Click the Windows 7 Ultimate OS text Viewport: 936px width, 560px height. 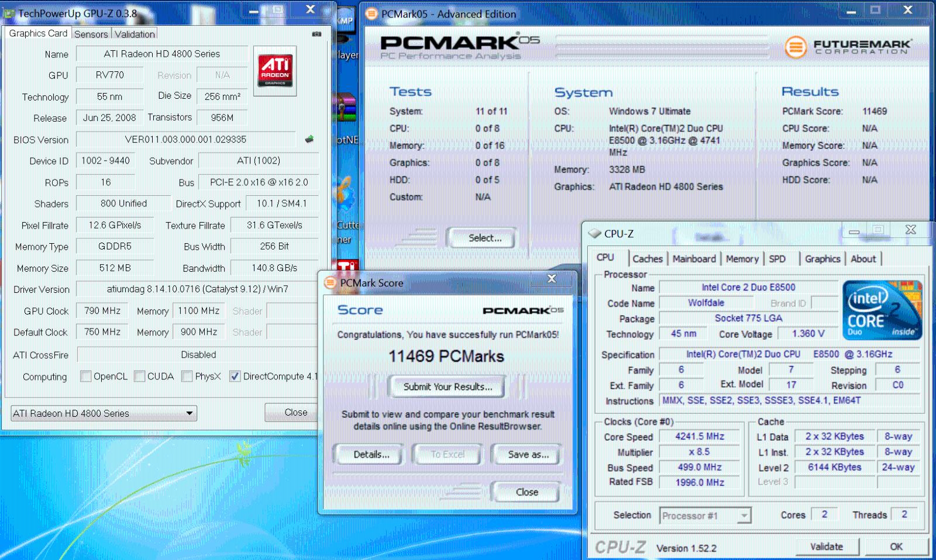coord(649,111)
